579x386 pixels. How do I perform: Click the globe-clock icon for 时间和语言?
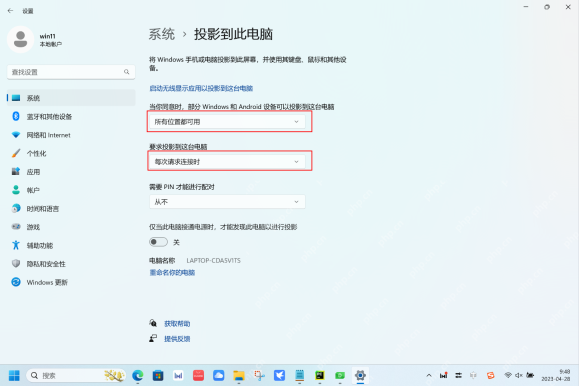(x=16, y=208)
